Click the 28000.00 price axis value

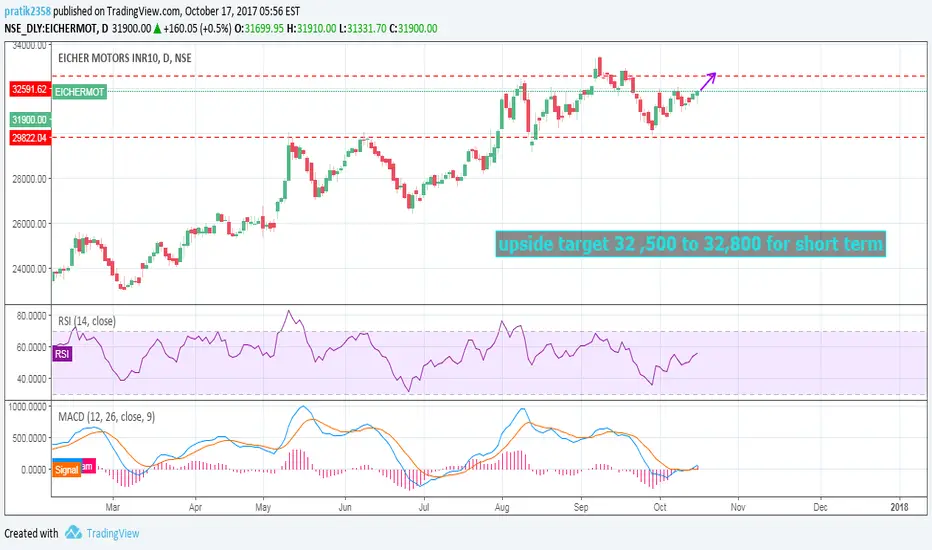(x=29, y=179)
